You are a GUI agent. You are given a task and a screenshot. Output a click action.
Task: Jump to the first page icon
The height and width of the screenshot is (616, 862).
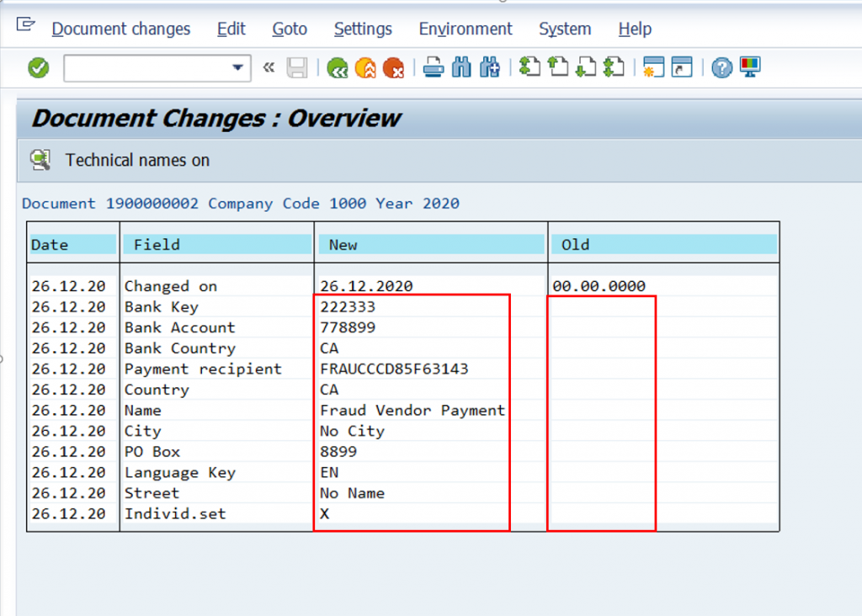[x=529, y=67]
